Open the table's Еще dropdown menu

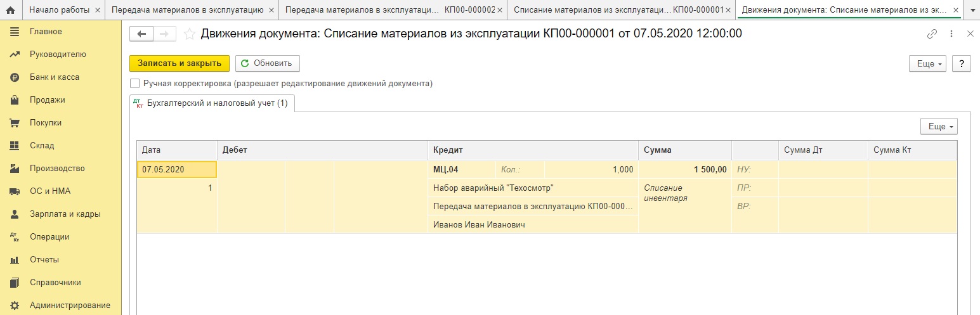click(x=938, y=126)
